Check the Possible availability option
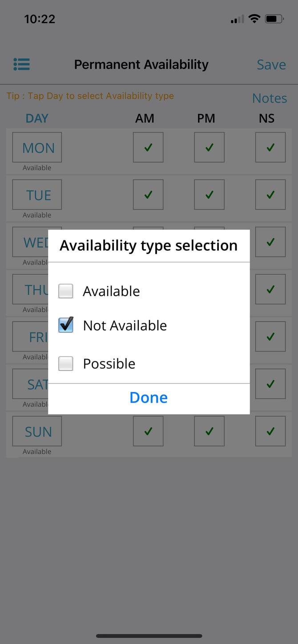Screen dimensions: 298x644 [x=66, y=364]
